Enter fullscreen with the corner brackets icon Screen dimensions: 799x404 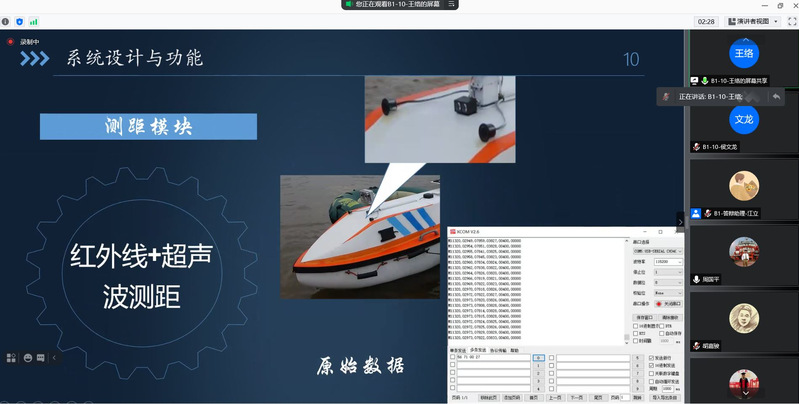tap(792, 21)
